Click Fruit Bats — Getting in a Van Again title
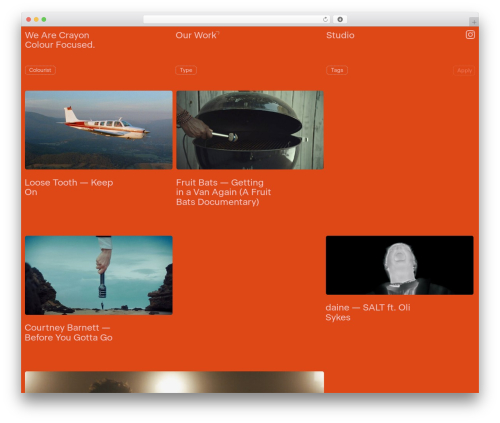Image resolution: width=500 pixels, height=423 pixels. (223, 192)
